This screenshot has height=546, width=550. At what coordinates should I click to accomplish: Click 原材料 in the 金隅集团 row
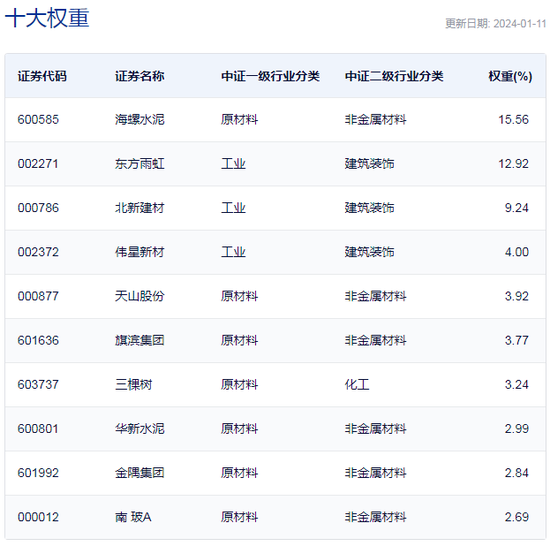point(239,473)
